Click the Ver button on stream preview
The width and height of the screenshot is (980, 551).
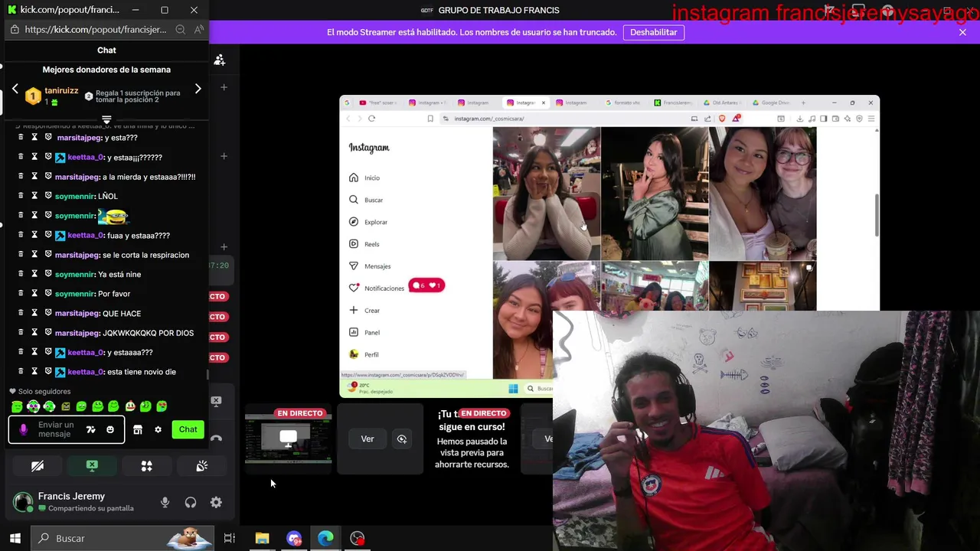pos(367,439)
